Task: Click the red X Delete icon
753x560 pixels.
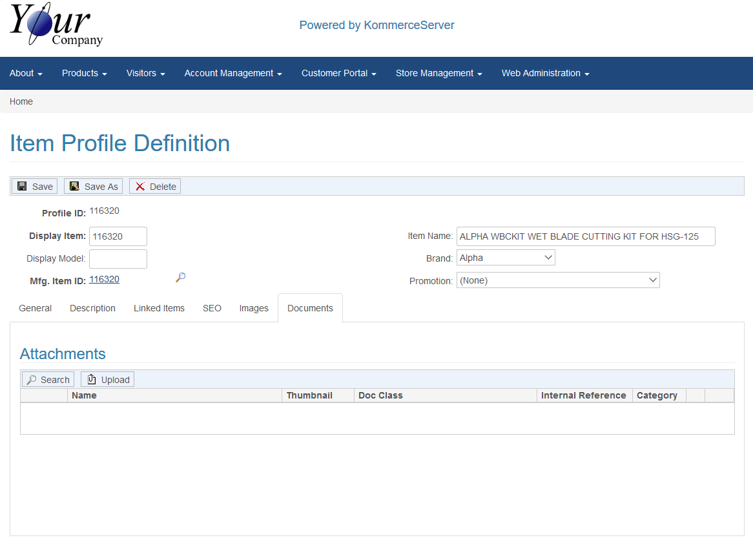Action: coord(140,187)
